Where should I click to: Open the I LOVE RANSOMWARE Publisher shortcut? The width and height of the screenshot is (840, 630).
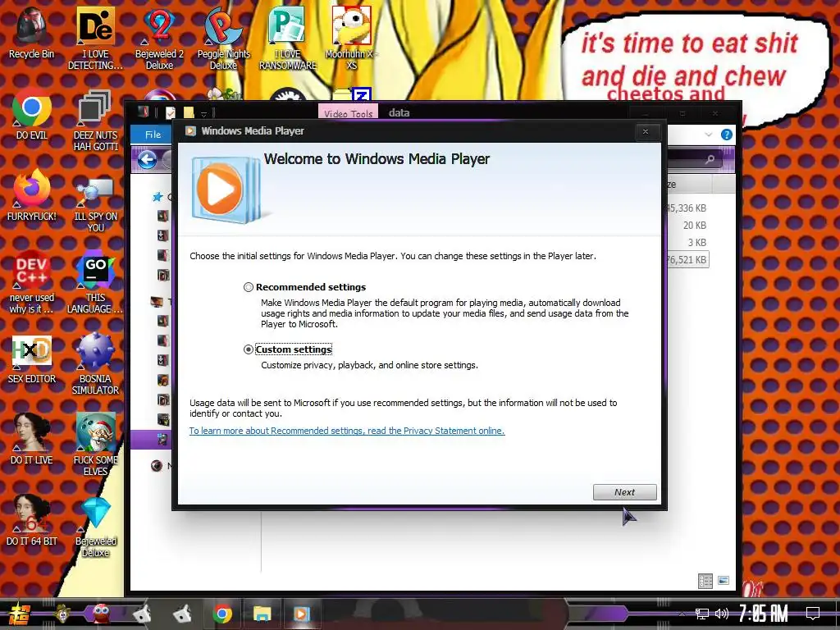click(x=288, y=39)
